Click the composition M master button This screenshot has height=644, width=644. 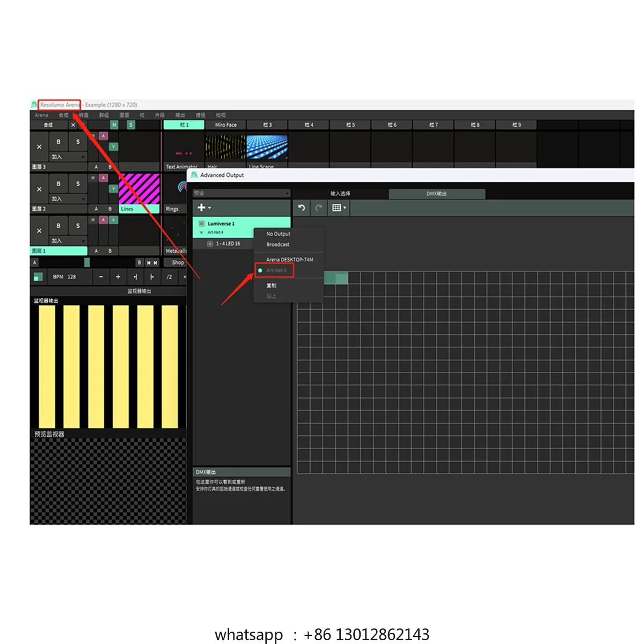coord(114,125)
